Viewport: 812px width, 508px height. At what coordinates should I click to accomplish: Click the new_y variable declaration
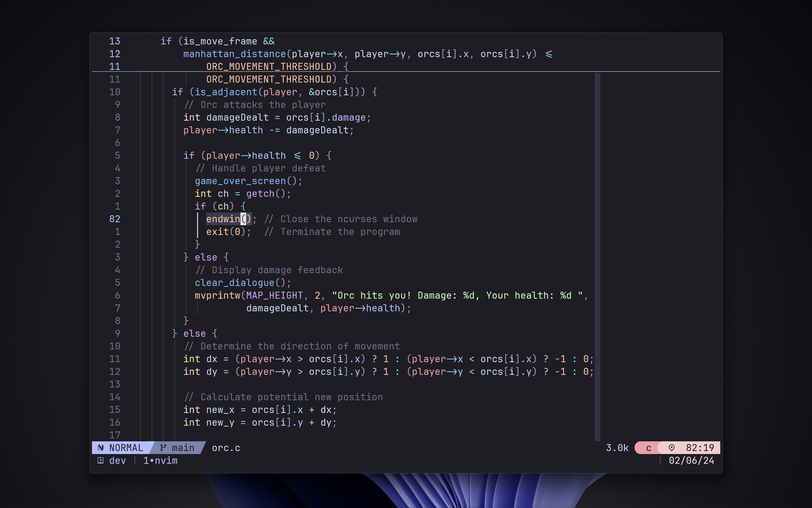tap(260, 423)
